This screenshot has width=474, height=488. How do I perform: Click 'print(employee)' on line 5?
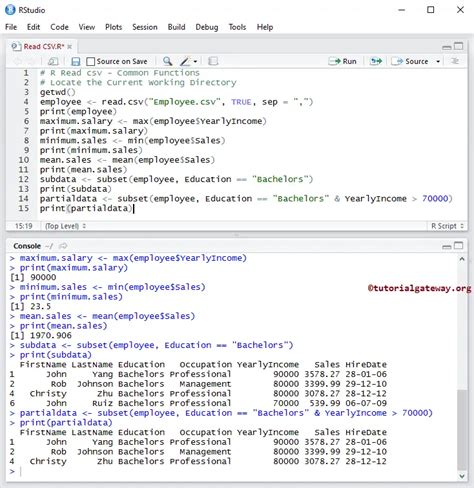click(x=78, y=111)
